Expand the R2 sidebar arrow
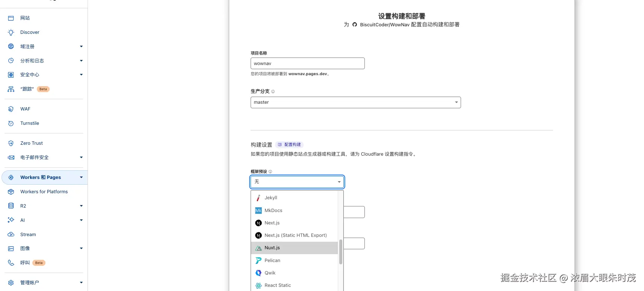644x291 pixels. coord(81,206)
